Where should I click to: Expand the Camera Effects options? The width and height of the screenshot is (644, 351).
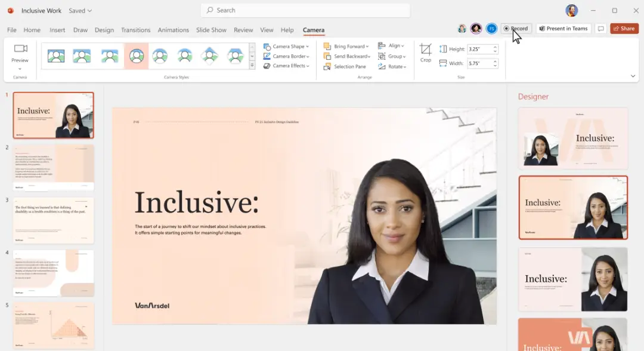coord(286,66)
